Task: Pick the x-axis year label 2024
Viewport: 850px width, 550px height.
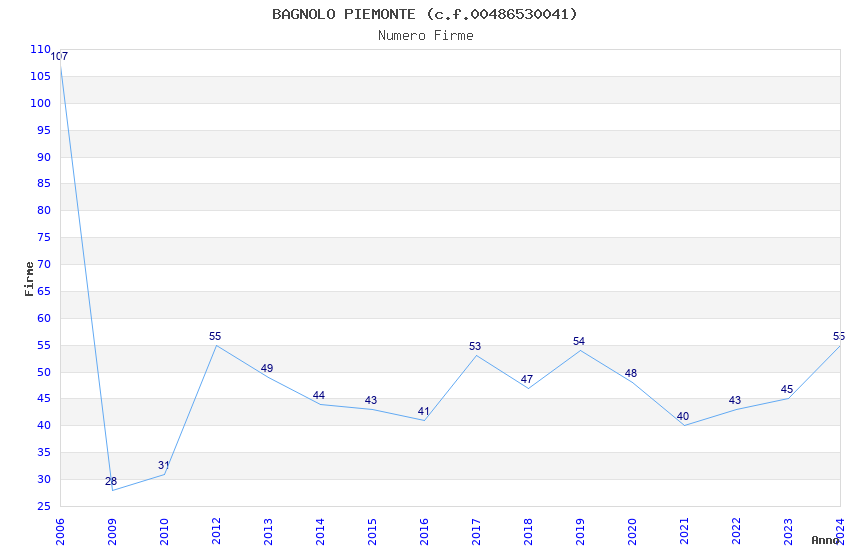Action: (840, 532)
